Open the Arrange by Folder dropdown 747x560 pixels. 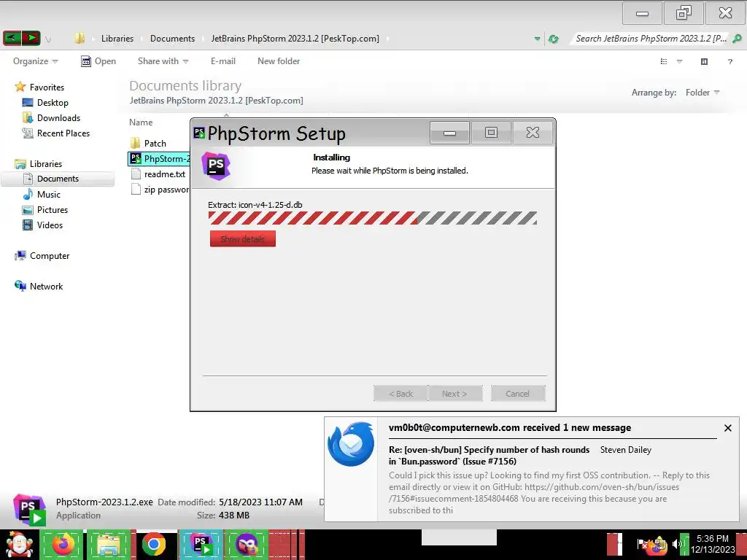[x=703, y=93]
